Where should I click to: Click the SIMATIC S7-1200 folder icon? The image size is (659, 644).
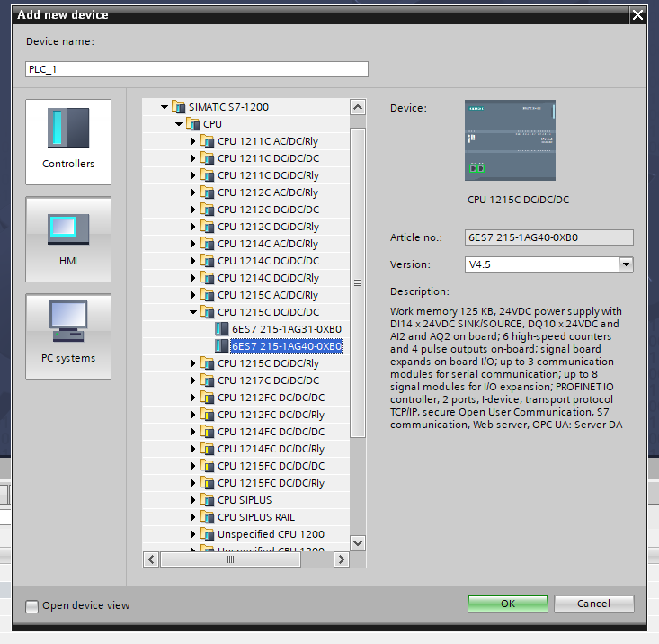click(x=179, y=107)
